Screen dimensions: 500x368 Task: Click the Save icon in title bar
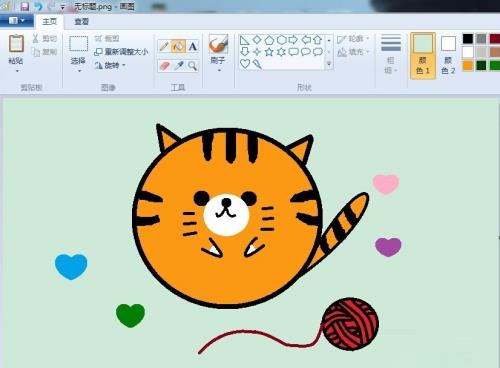25,6
